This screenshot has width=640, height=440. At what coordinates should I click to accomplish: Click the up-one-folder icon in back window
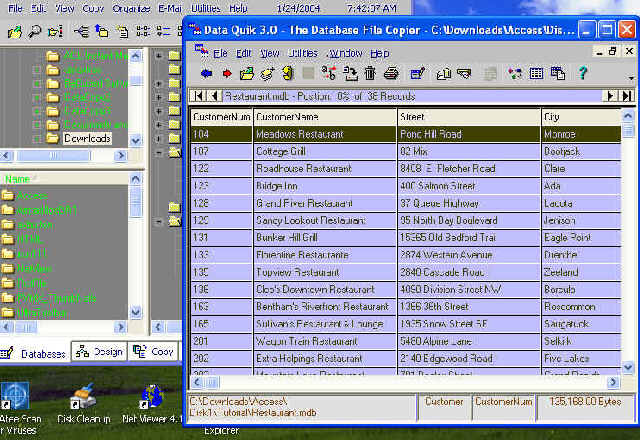click(x=102, y=31)
